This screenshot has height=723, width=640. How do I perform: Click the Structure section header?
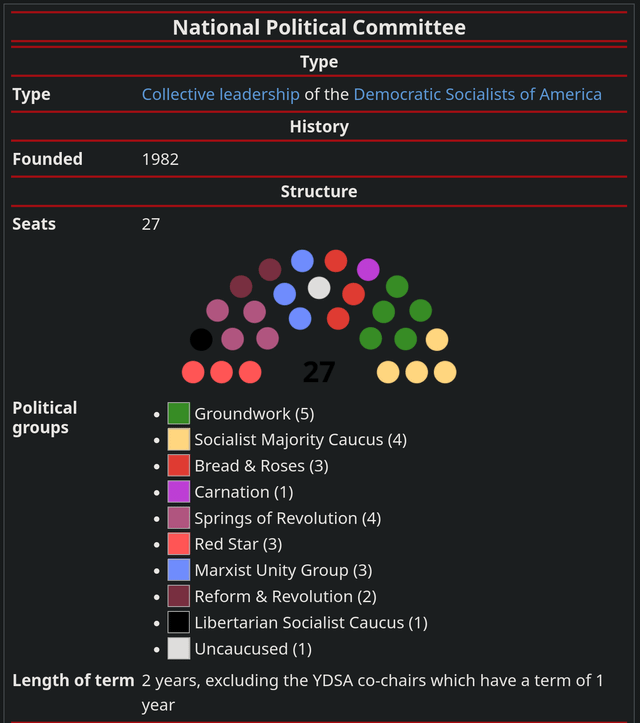pyautogui.click(x=319, y=191)
